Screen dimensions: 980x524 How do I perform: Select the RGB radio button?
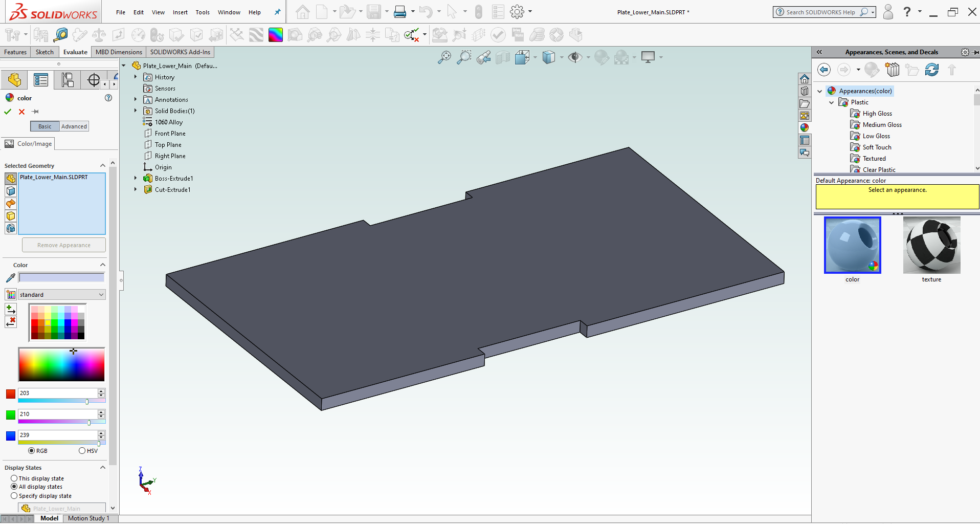pos(32,451)
